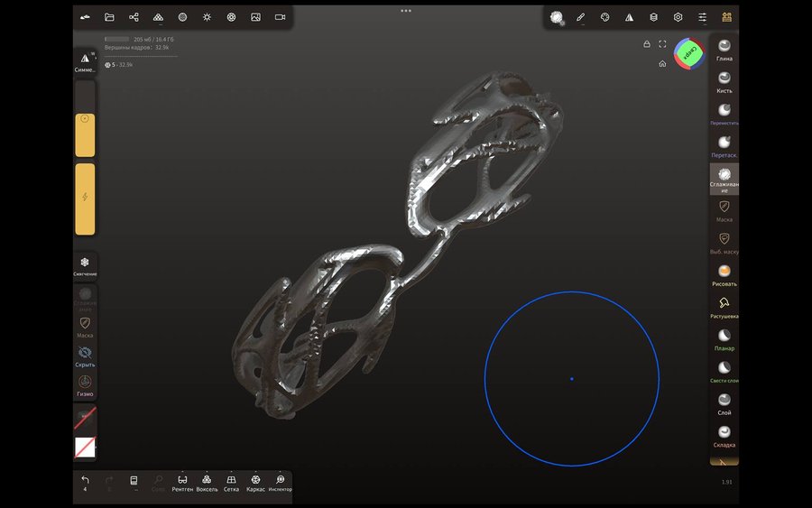Toggle the Гизмо gizmo shortcut
The width and height of the screenshot is (812, 508).
[85, 386]
